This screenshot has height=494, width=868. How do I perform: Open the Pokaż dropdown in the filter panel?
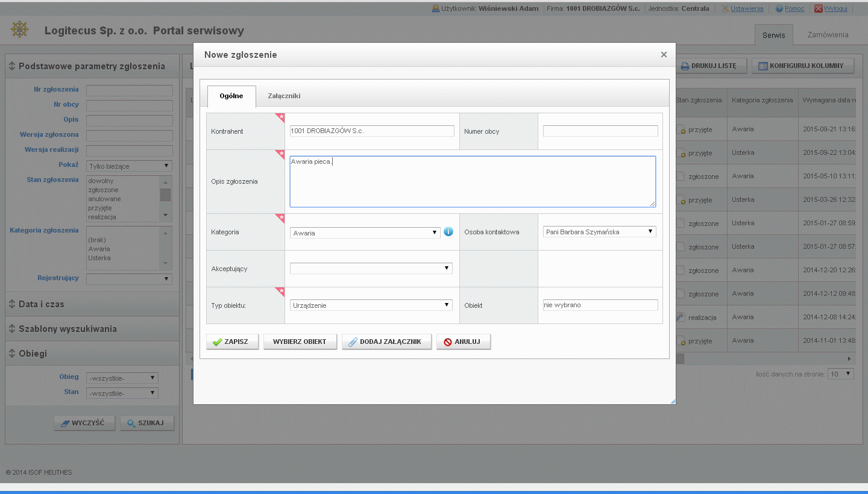coord(129,166)
